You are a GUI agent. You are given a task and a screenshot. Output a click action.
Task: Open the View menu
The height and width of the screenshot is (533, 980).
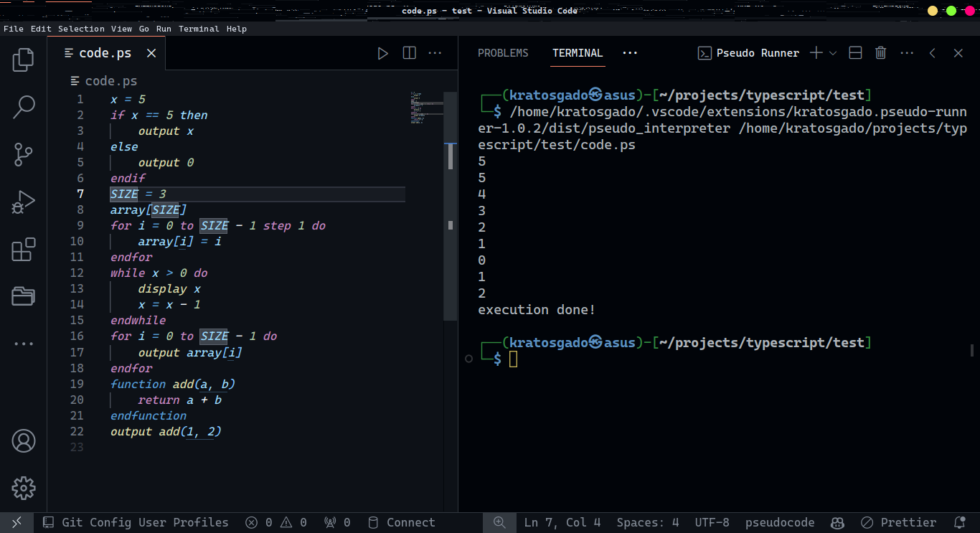click(x=121, y=29)
